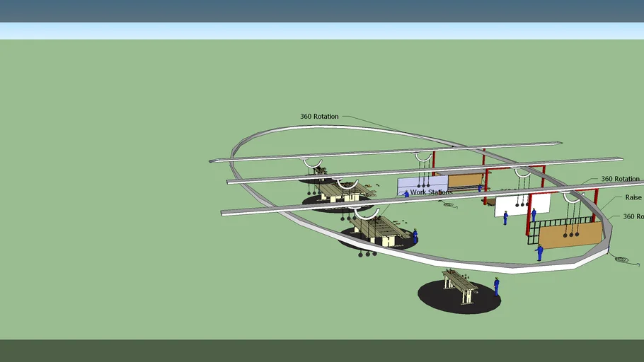Viewport: 644px width, 362px height.
Task: Select the worker beside the isolated front workbench
Action: point(496,286)
